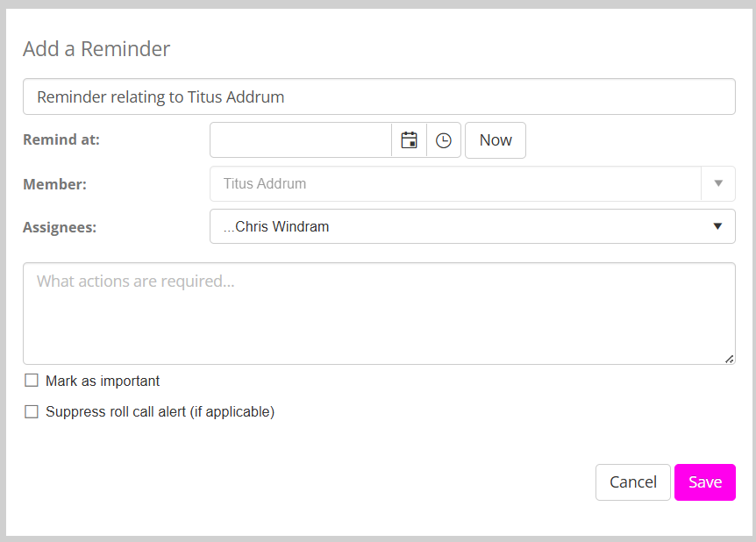Tick the Mark as important checkbox
This screenshot has width=756, height=542.
tap(32, 381)
